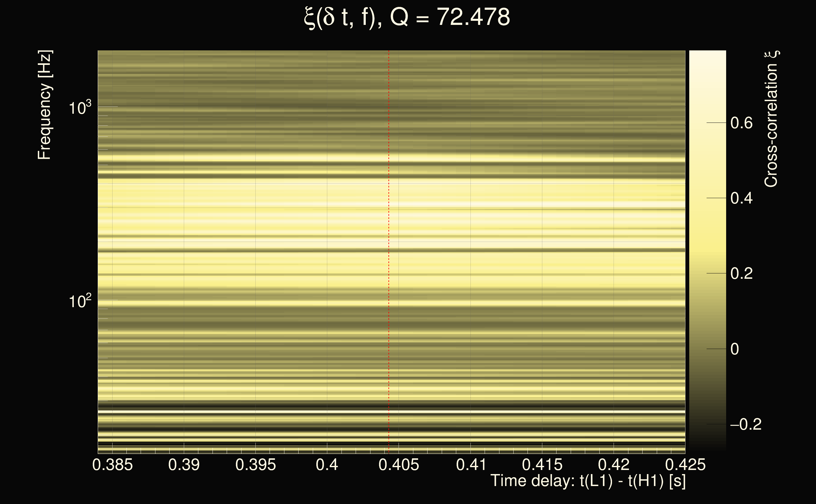The image size is (816, 504).
Task: Click the brightest top of the colorbar
Action: (707, 55)
